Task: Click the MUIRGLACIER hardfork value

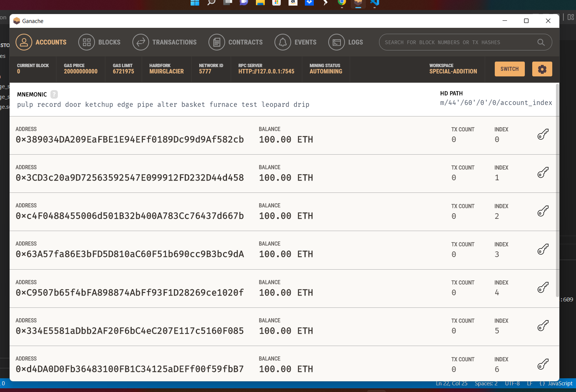Action: click(167, 71)
